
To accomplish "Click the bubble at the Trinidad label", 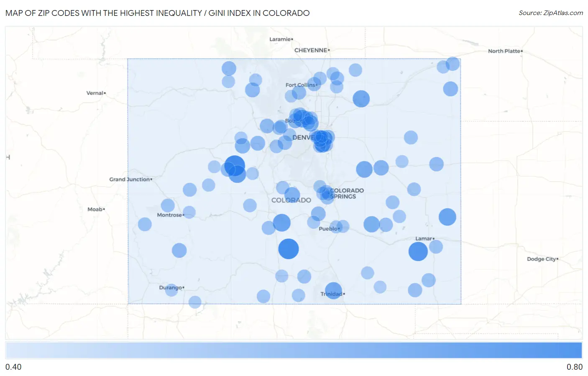I will click(333, 291).
